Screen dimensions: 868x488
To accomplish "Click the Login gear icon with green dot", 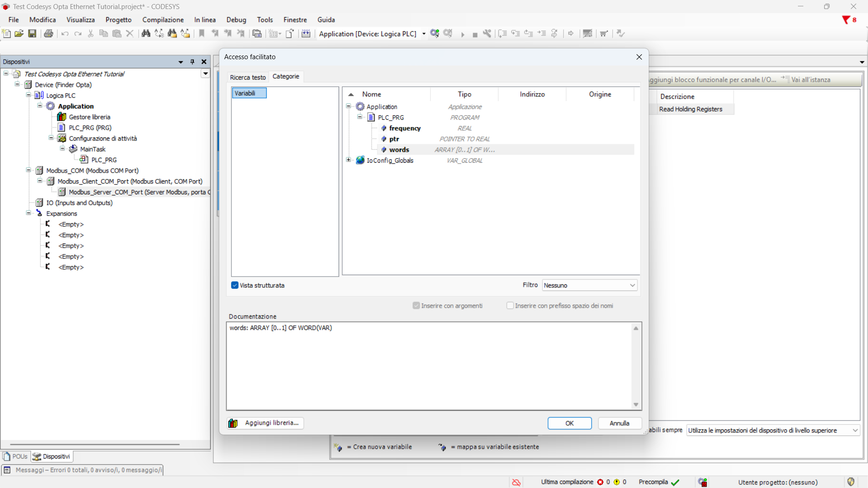I will [x=435, y=33].
